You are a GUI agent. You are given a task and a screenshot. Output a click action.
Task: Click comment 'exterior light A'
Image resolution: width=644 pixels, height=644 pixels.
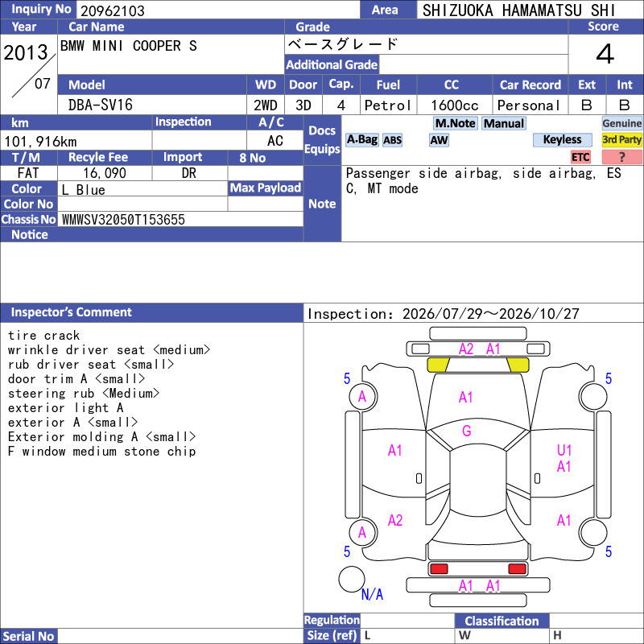[66, 408]
